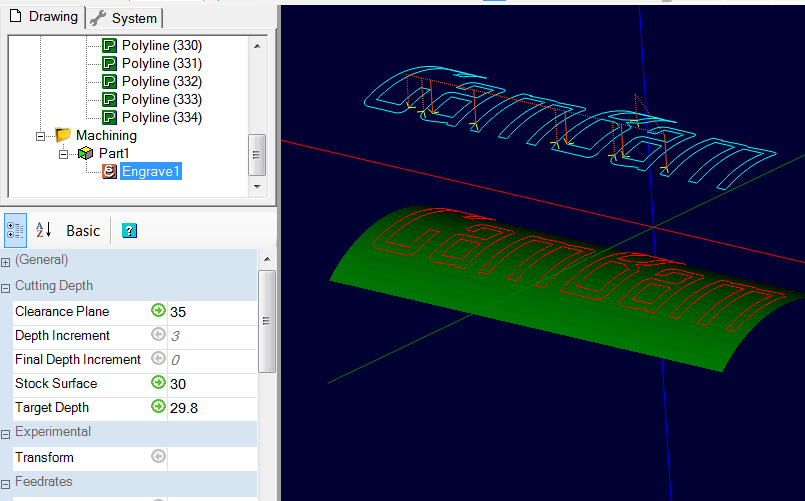Select Polyline (331) in tree
805x501 pixels.
pyautogui.click(x=162, y=64)
